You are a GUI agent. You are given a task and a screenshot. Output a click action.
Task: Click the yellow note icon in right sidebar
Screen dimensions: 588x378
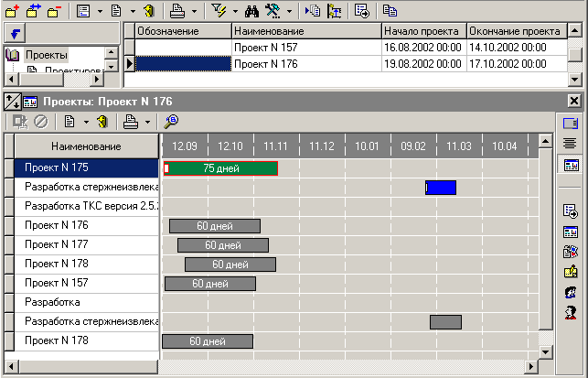click(x=571, y=271)
